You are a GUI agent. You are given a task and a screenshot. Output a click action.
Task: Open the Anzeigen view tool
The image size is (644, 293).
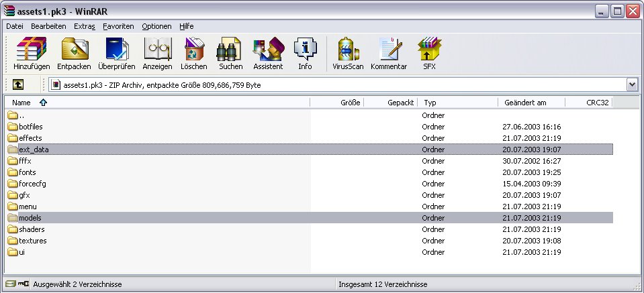[157, 54]
